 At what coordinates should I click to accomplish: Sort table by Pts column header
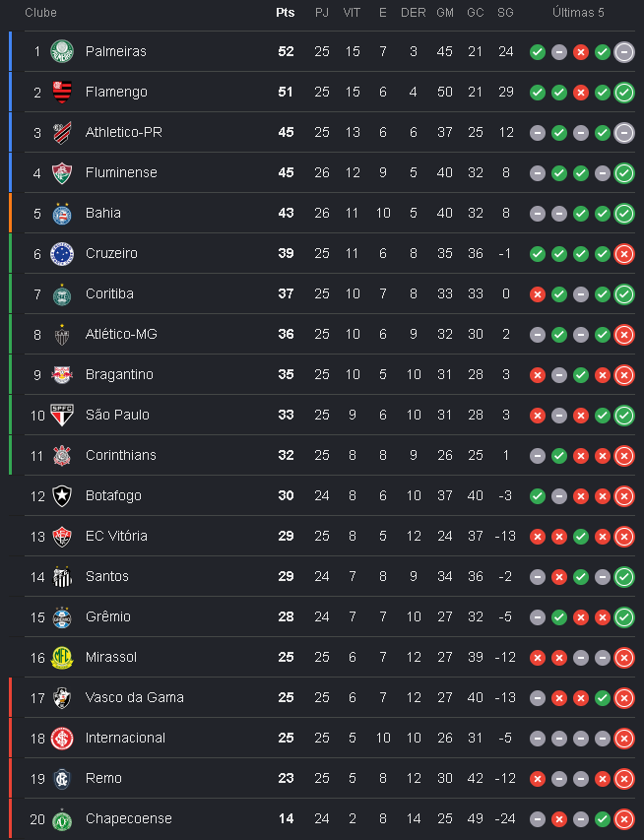pyautogui.click(x=285, y=13)
